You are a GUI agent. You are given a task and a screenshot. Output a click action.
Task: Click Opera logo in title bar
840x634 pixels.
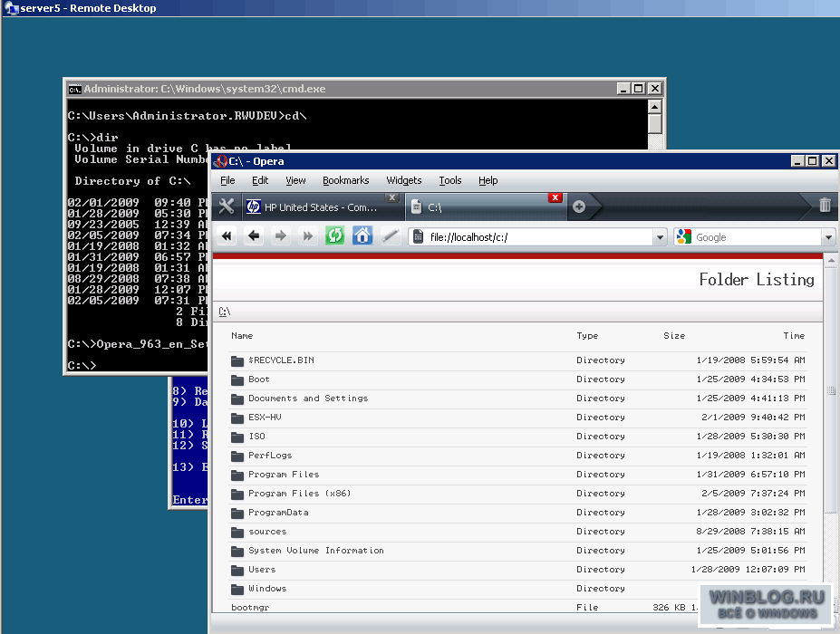pos(221,161)
